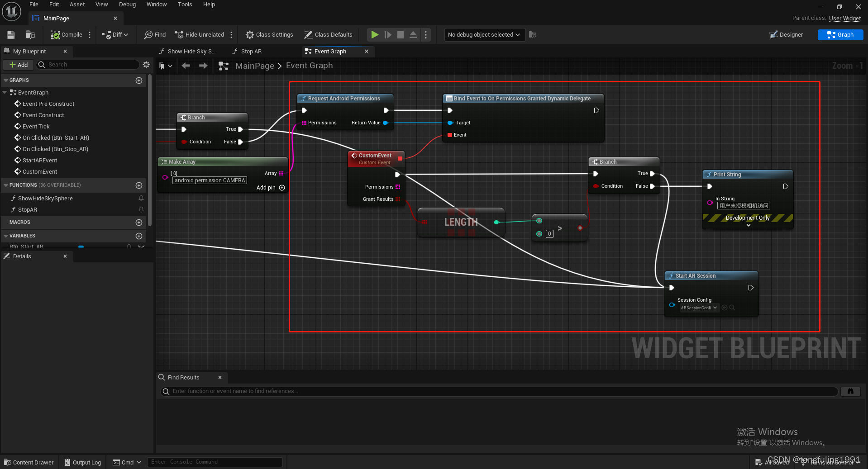
Task: Open ARSessionConfig asset dropdown
Action: pyautogui.click(x=699, y=308)
